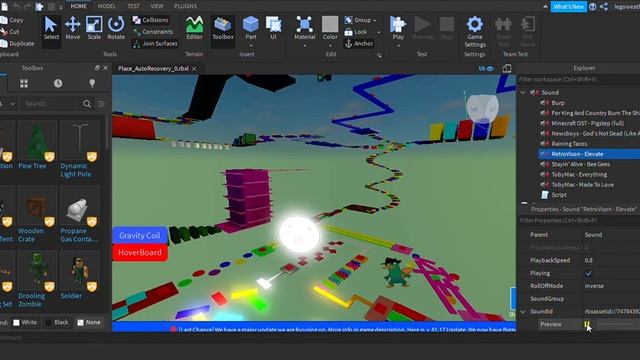The width and height of the screenshot is (640, 360).
Task: Toggle UI visibility eye in the viewport
Action: pos(487,69)
